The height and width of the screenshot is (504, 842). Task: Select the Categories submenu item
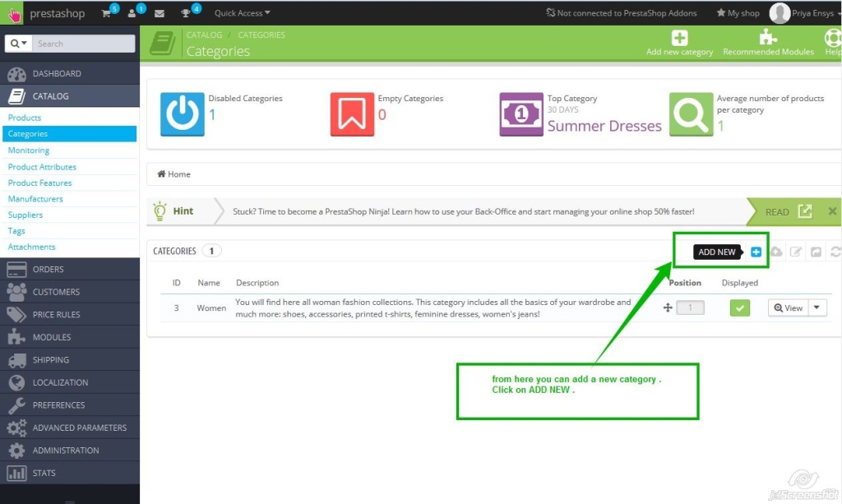tap(69, 134)
